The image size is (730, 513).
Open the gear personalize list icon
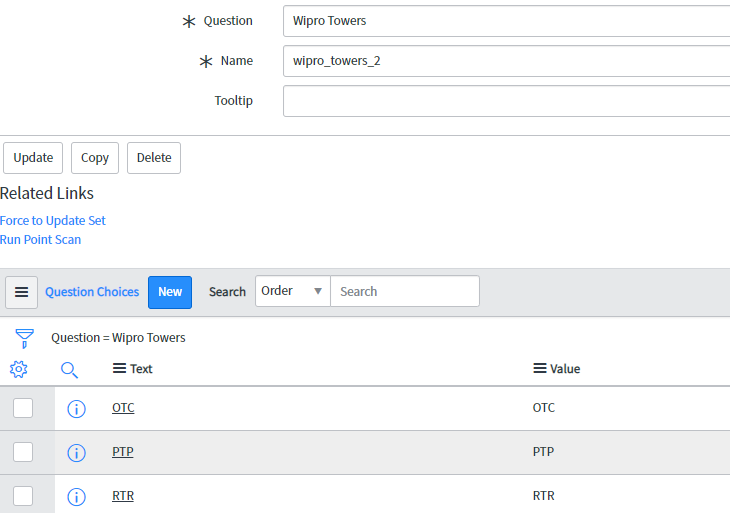[x=19, y=369]
